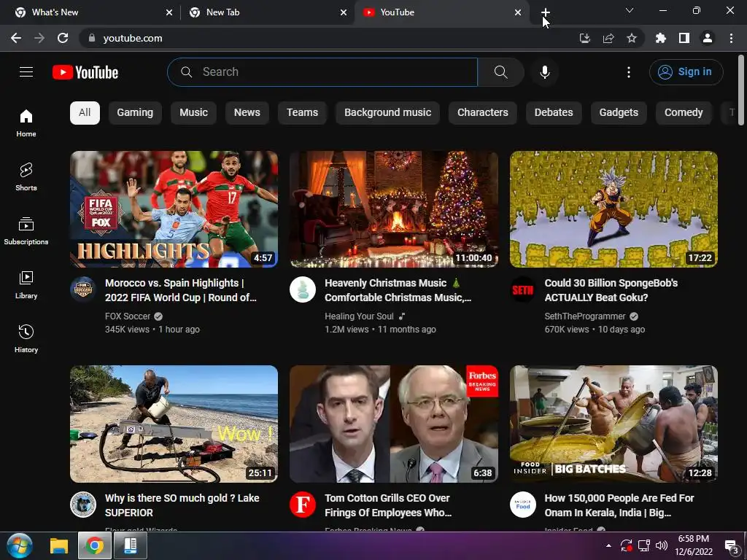
Task: Open Shorts in sidebar
Action: 26,176
